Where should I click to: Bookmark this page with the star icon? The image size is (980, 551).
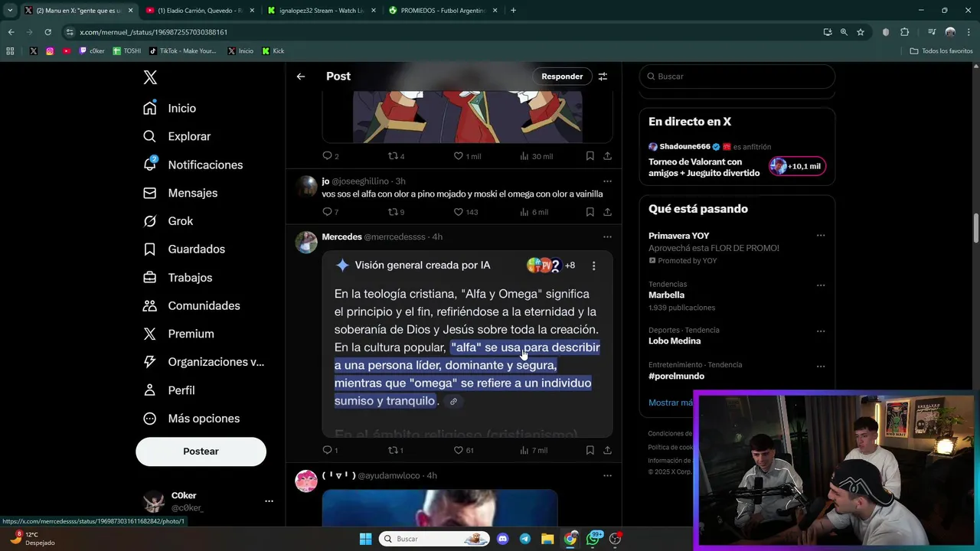pyautogui.click(x=861, y=32)
